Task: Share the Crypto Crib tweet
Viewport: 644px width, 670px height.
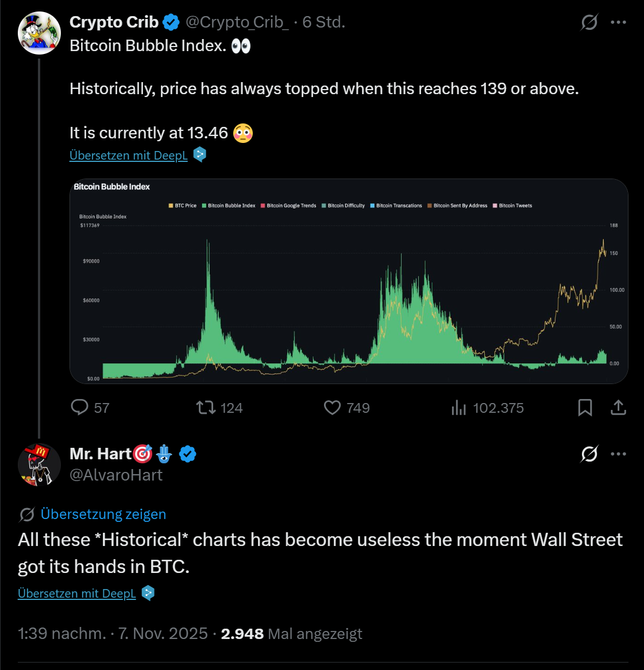Action: [618, 408]
